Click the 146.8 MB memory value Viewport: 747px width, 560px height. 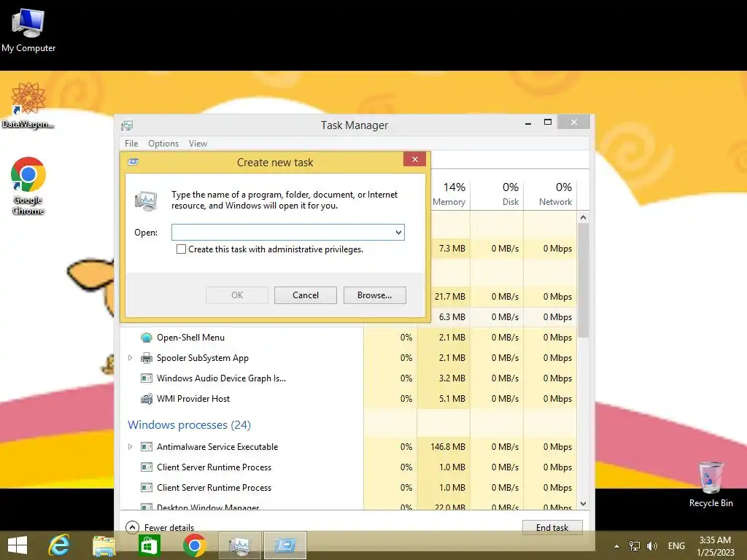(x=448, y=447)
